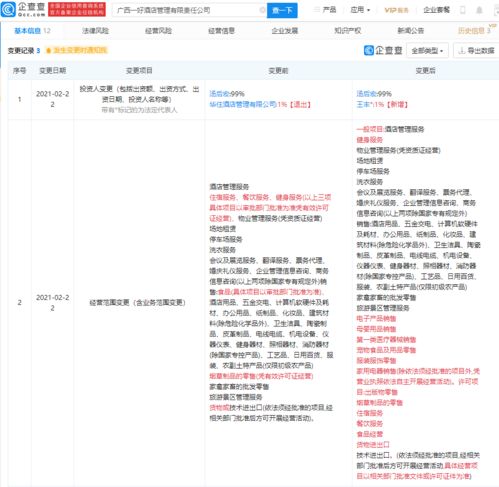Clear the search box with the X icon

point(262,10)
